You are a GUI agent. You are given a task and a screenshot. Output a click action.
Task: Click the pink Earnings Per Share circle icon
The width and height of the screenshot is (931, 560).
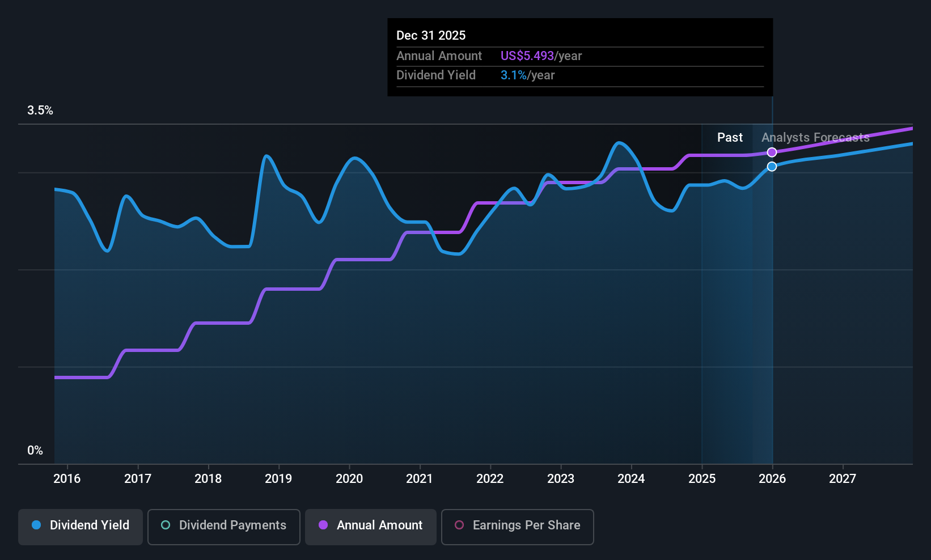[459, 525]
